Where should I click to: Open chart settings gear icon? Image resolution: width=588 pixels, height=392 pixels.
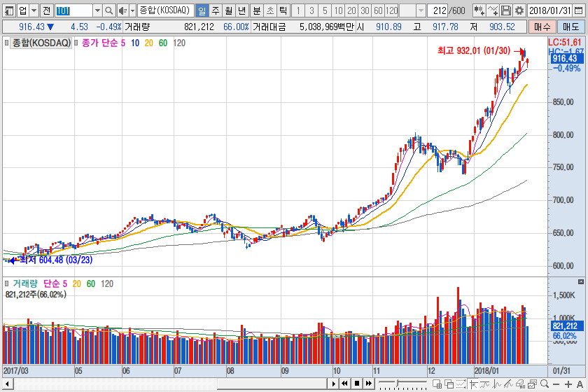(519, 10)
